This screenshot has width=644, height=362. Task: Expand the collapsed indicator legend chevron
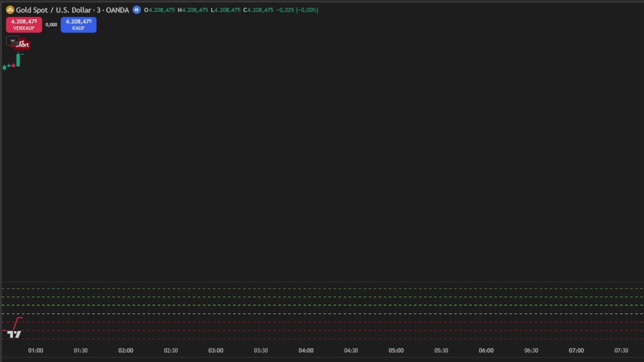[x=12, y=41]
